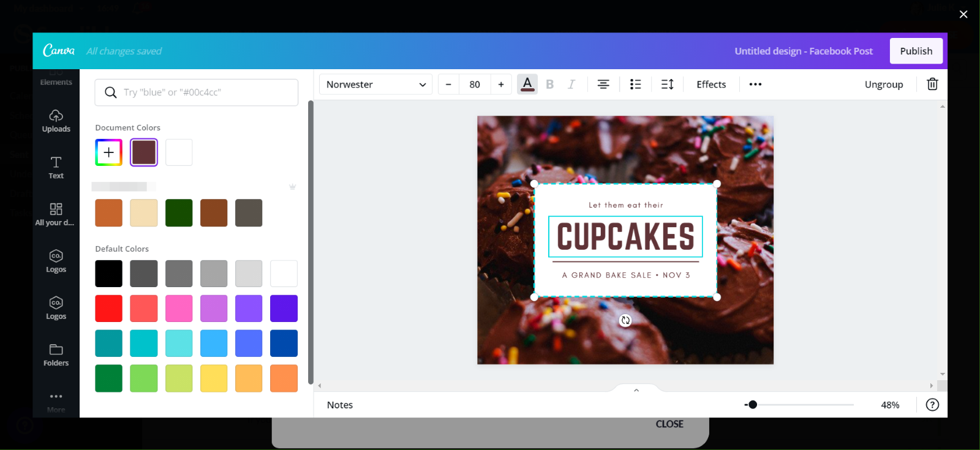The image size is (980, 450).
Task: Toggle bold formatting
Action: coord(549,84)
